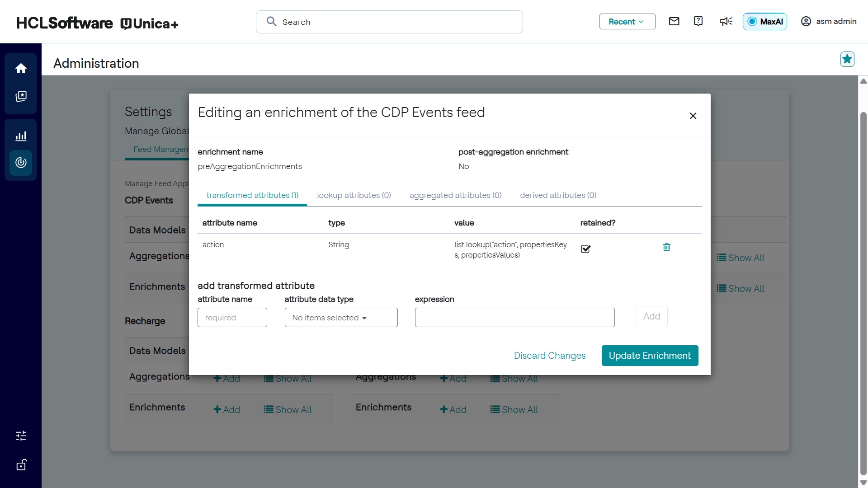The width and height of the screenshot is (868, 488).
Task: Open the attribute data type dropdown
Action: coord(341,318)
